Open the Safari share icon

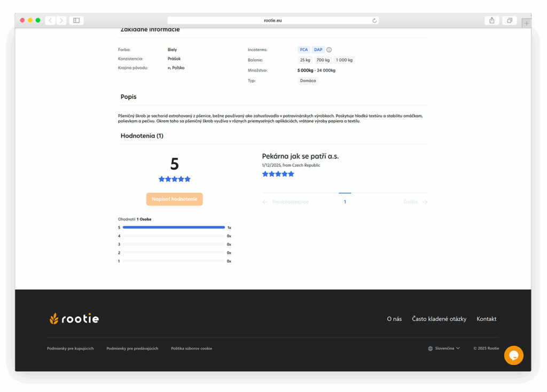coord(491,20)
